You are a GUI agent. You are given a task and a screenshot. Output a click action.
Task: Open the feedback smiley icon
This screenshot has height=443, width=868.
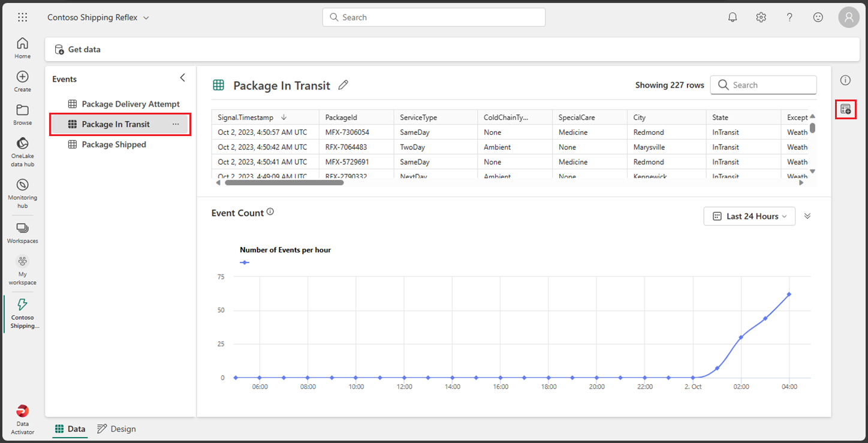point(818,17)
